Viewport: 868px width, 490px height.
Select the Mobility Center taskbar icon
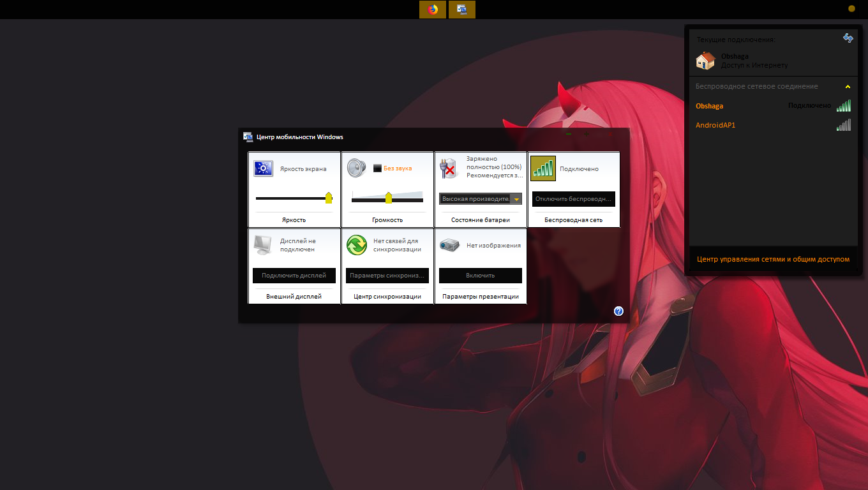point(462,10)
